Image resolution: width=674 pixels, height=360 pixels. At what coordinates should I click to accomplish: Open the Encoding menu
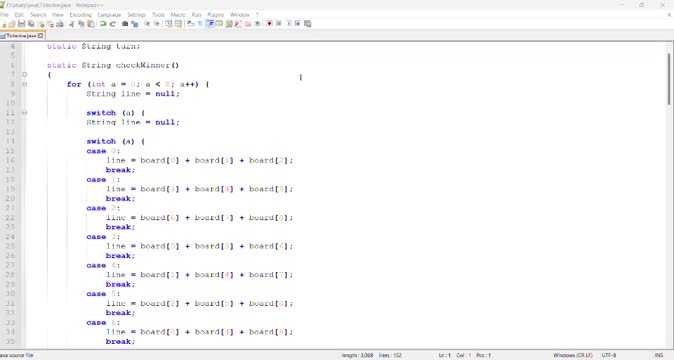click(x=80, y=15)
